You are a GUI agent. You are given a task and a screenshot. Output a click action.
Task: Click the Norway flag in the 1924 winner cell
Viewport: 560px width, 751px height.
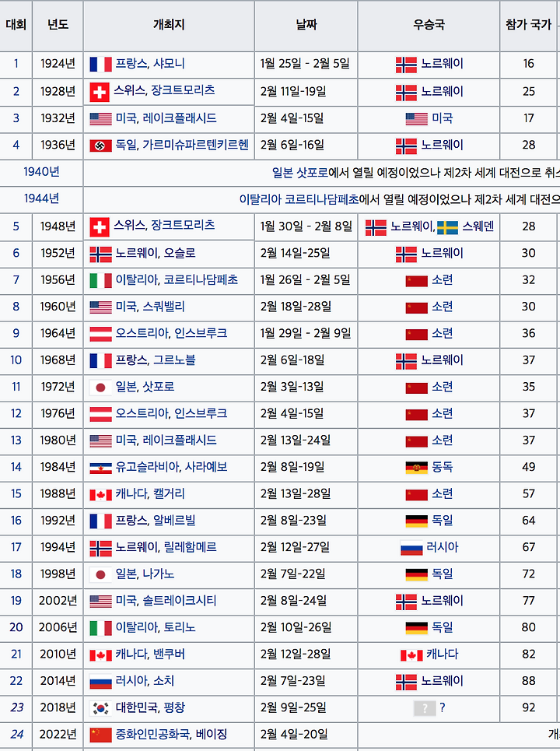click(x=406, y=65)
